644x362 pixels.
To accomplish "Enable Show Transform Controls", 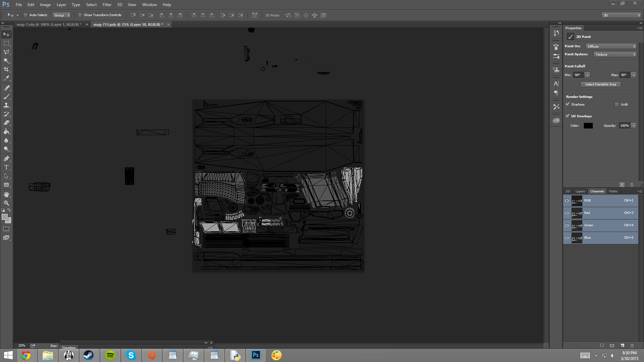I will pos(80,15).
